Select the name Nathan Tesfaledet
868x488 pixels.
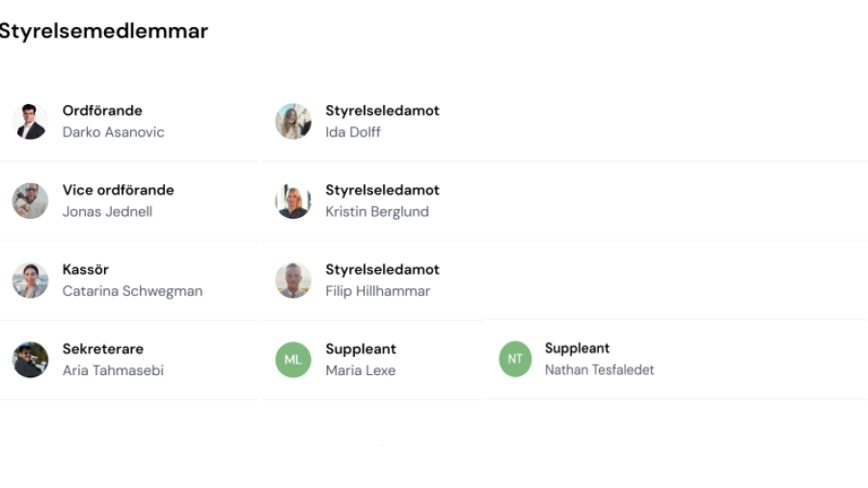pos(600,370)
